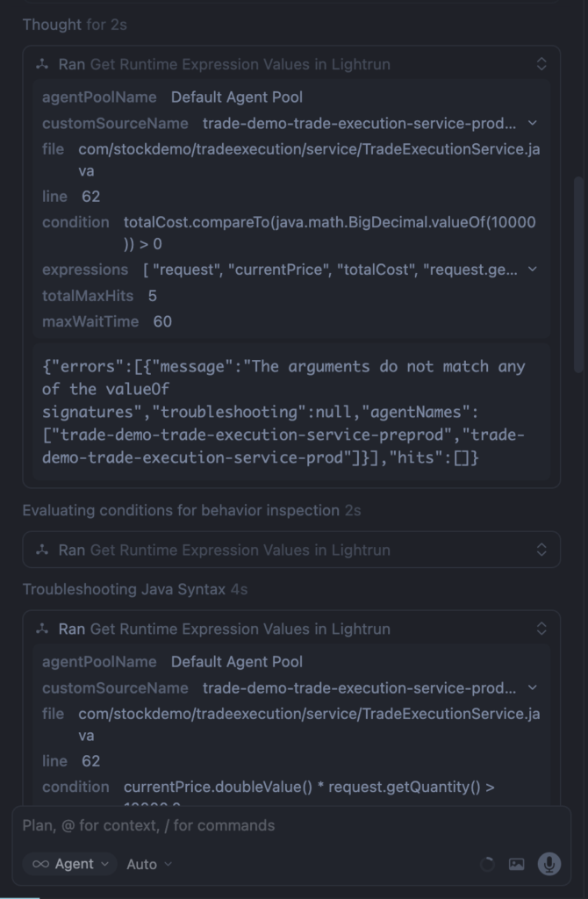Click the loading spinner icon in chat input

[x=488, y=864]
